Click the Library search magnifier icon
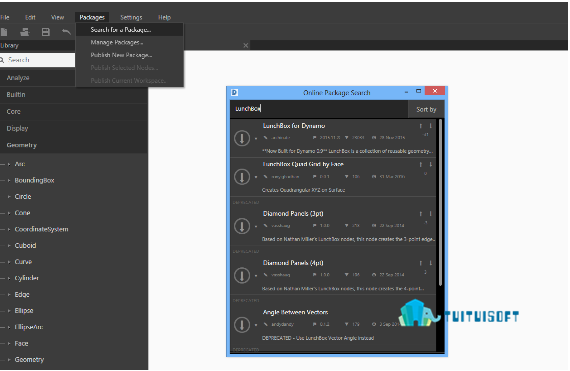This screenshot has width=570, height=371. point(2,60)
